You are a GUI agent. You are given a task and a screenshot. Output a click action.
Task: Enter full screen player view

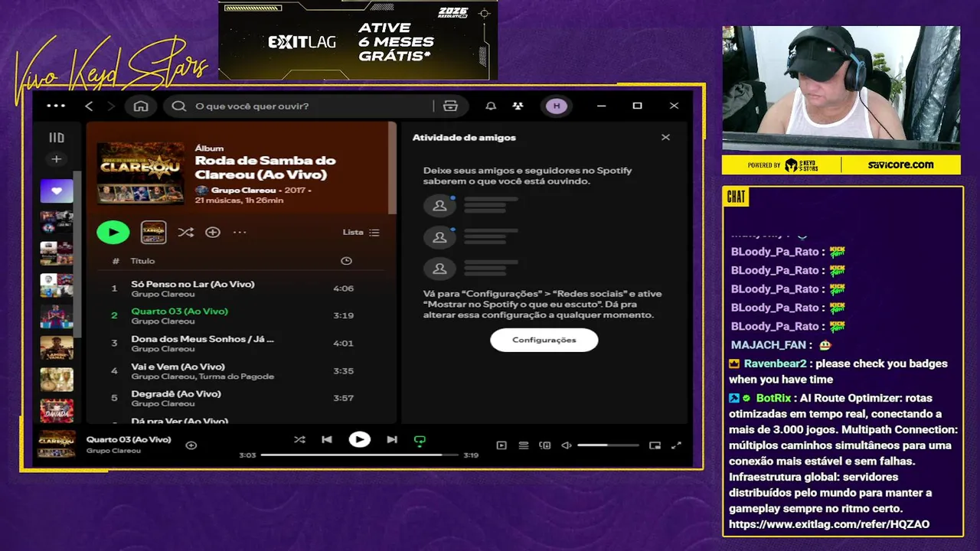[676, 445]
